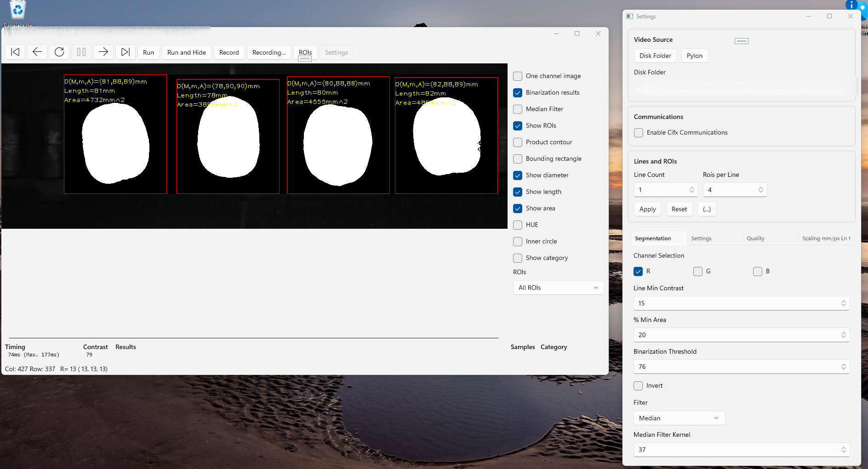
Task: Toggle Show area checkbox
Action: click(x=518, y=208)
